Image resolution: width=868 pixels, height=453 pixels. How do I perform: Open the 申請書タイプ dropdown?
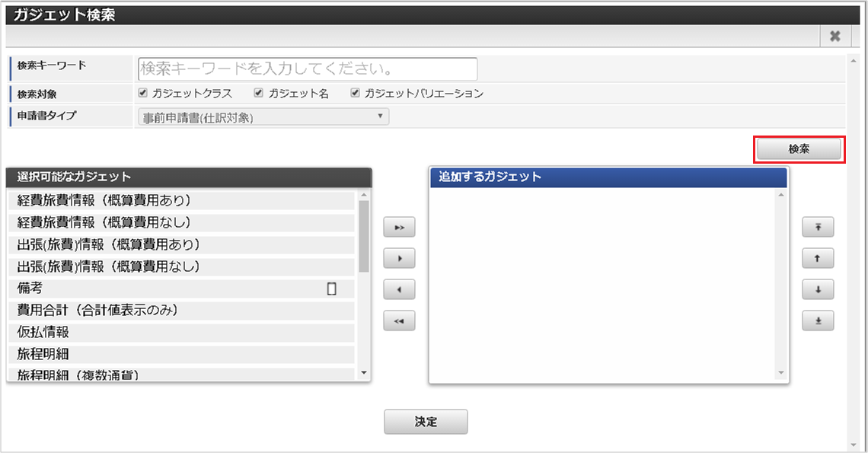coord(263,116)
